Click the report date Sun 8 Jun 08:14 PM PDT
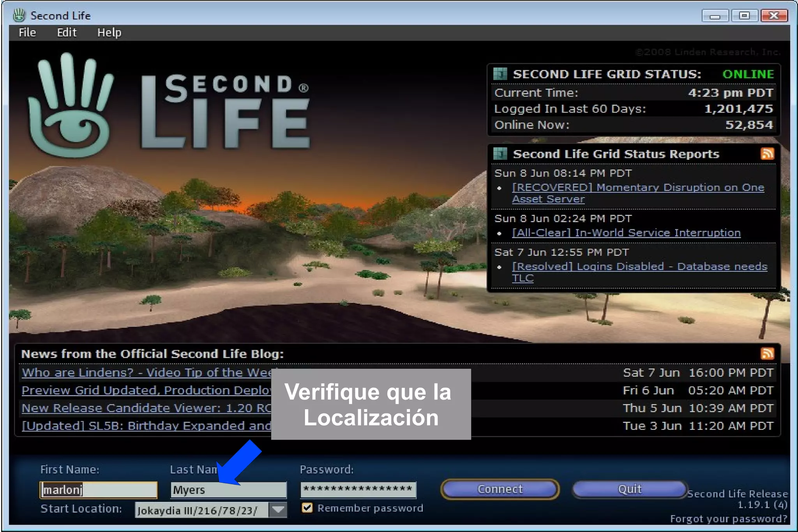 click(x=563, y=173)
